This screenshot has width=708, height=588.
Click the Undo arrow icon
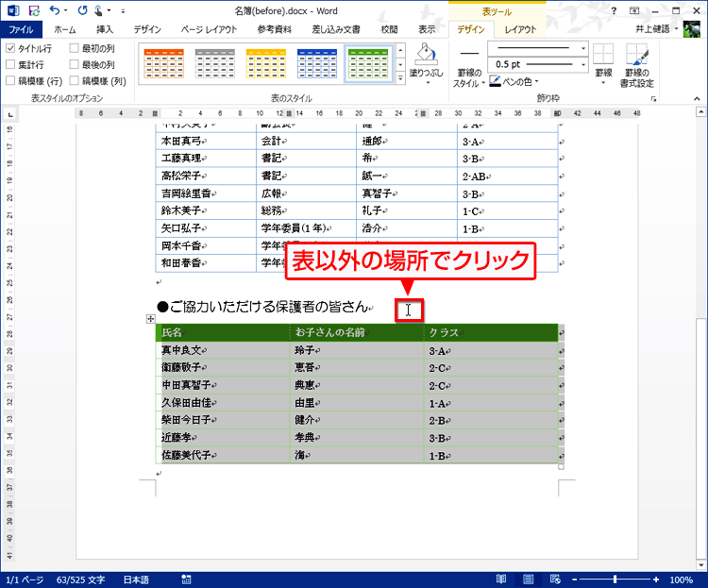click(x=55, y=10)
